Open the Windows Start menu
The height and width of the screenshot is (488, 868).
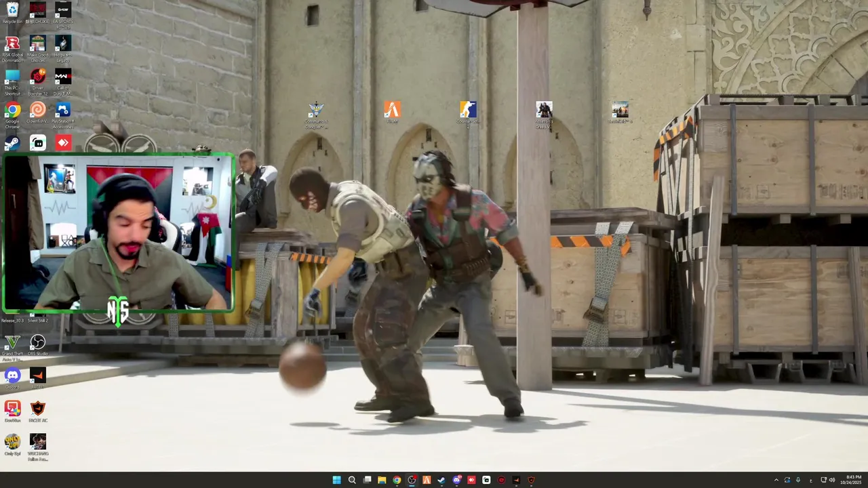click(x=337, y=480)
